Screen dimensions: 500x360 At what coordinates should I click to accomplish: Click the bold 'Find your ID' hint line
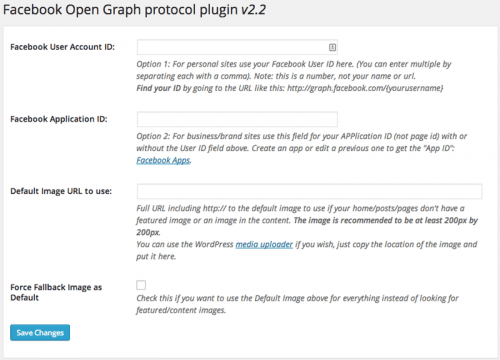tap(290, 88)
